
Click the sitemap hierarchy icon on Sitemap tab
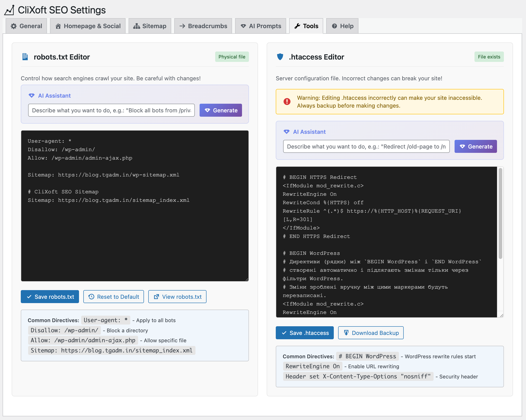pyautogui.click(x=136, y=26)
